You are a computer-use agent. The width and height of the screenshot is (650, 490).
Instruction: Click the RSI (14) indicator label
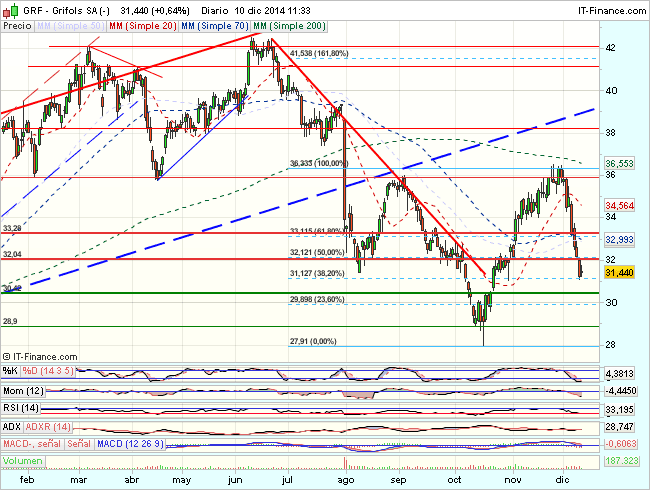[21, 408]
